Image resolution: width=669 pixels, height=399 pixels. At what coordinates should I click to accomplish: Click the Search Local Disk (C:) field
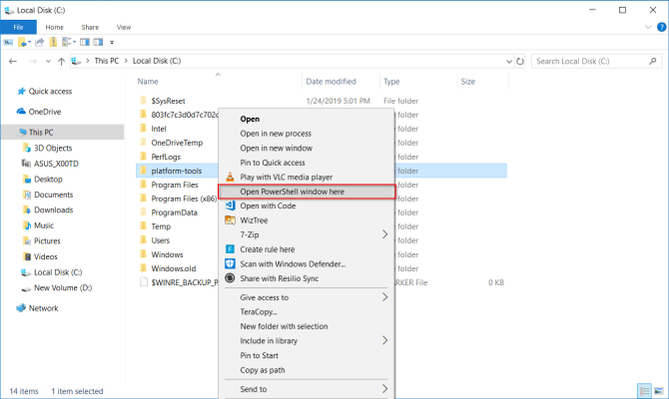point(591,61)
